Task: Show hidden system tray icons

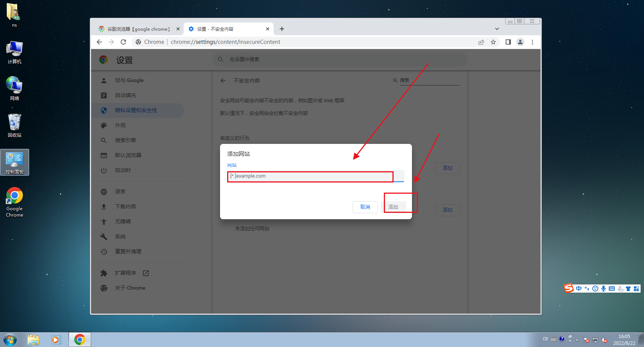Action: (x=577, y=340)
